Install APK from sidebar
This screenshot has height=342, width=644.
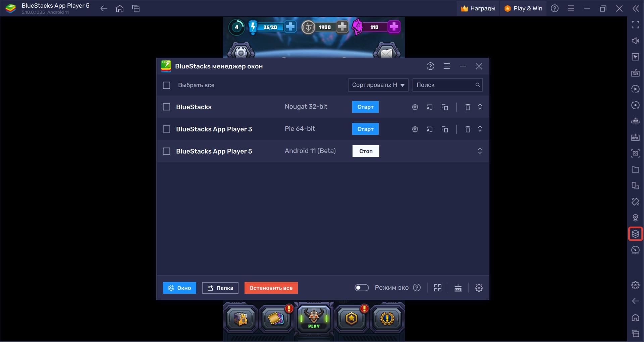635,137
